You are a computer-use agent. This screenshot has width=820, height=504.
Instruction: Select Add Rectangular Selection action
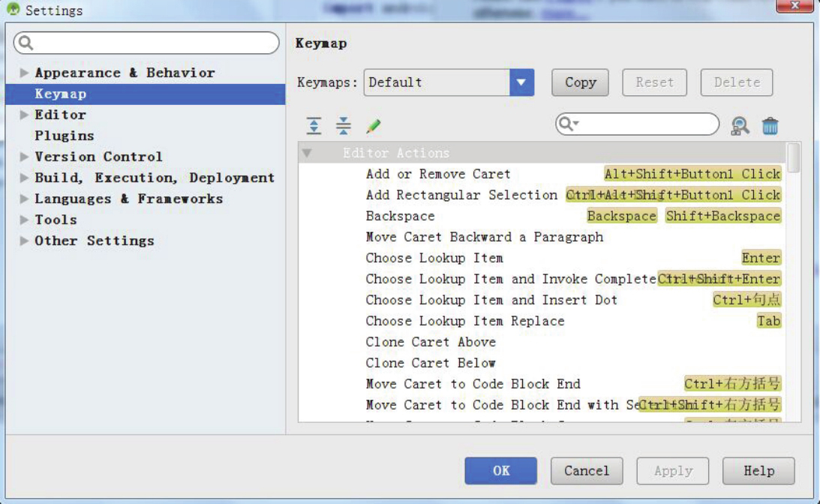pyautogui.click(x=542, y=194)
